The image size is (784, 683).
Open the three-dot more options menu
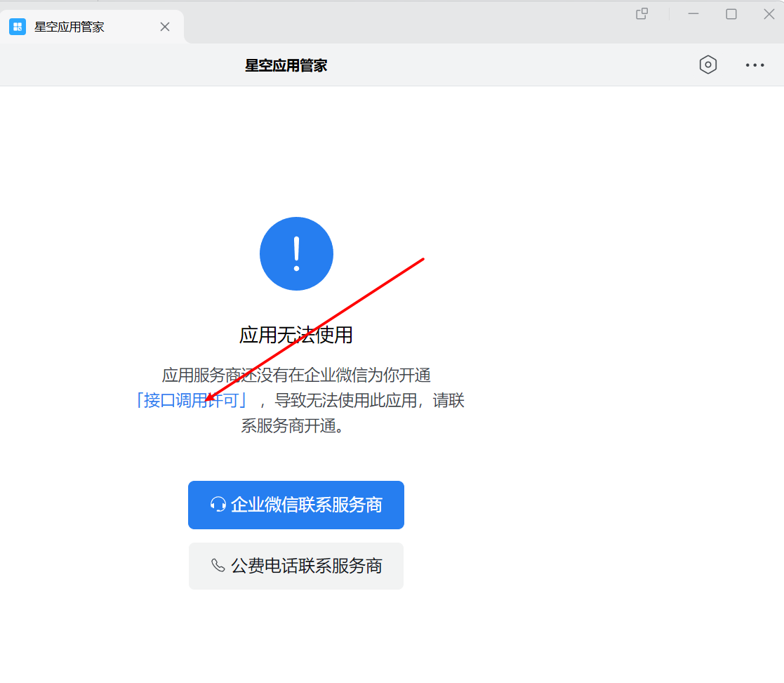coord(755,65)
